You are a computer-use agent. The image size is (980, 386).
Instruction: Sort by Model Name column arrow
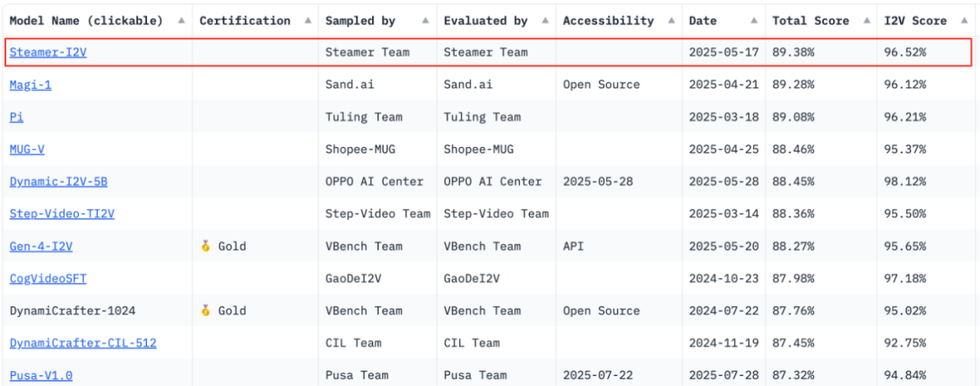(x=180, y=20)
